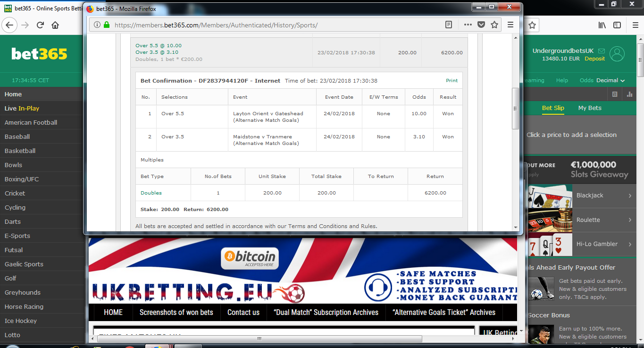Select Lotto in sidebar
The image size is (644, 348).
42,335
